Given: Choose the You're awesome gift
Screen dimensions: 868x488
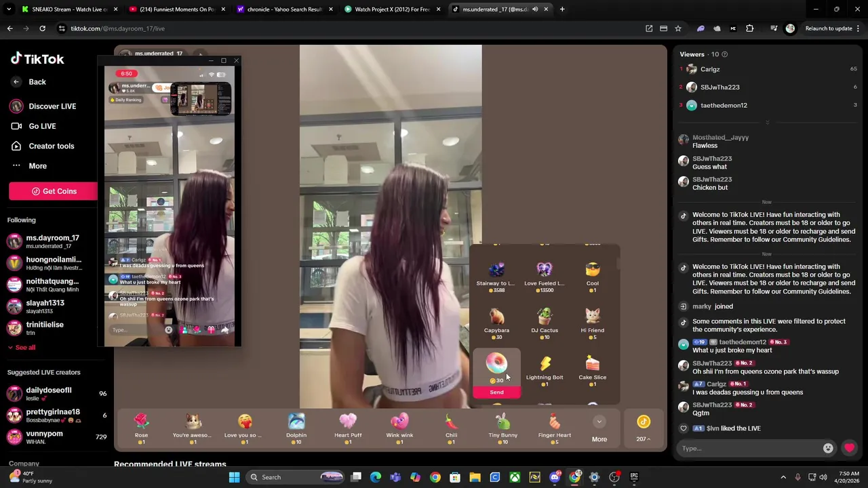Looking at the screenshot, I should click(193, 428).
